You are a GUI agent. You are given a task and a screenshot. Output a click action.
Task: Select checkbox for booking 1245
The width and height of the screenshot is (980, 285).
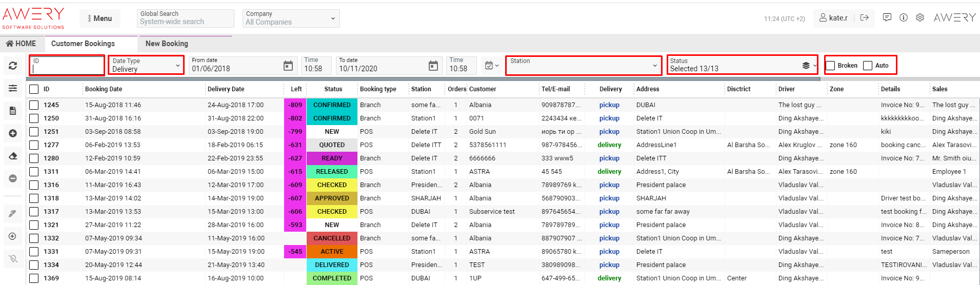(34, 105)
